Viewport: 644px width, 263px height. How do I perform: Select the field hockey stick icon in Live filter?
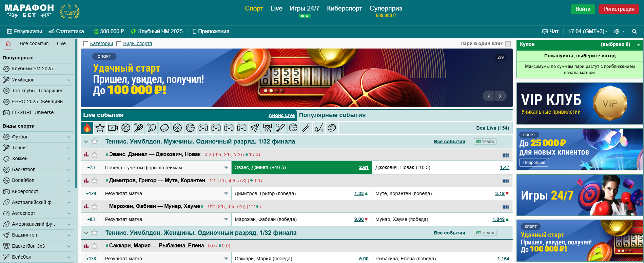(319, 128)
